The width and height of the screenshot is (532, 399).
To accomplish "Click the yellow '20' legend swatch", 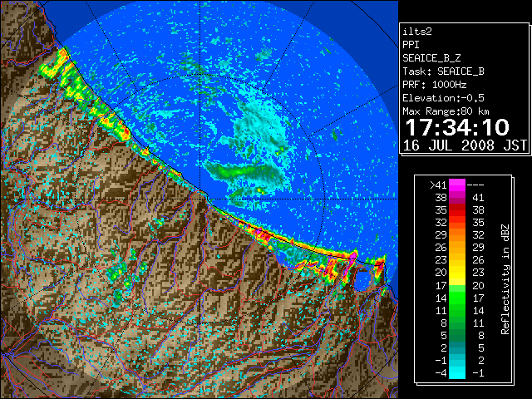I will 457,273.
